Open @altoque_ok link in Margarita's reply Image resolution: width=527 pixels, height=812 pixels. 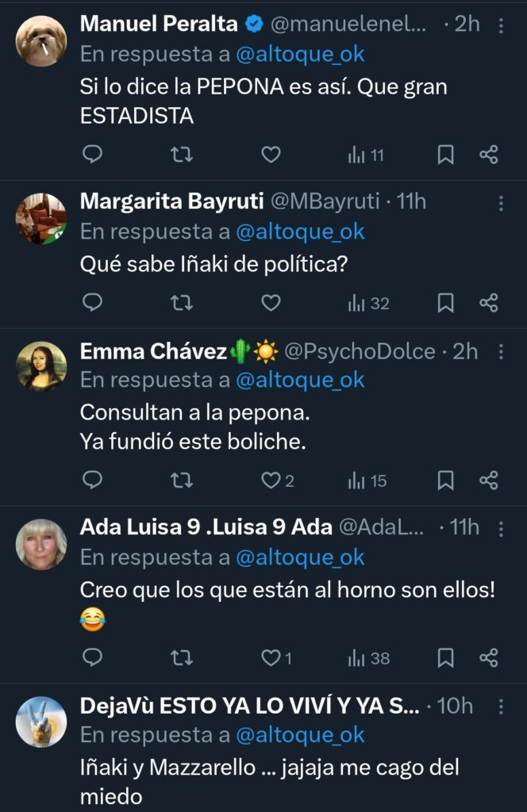click(300, 232)
